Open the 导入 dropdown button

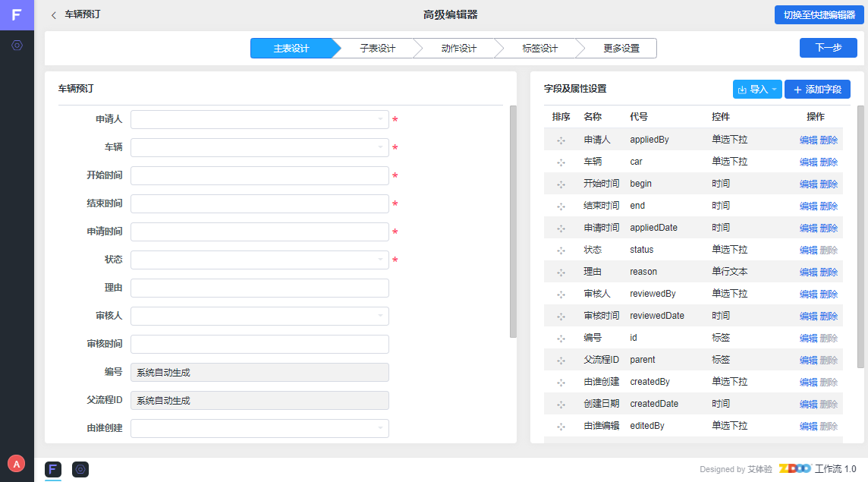pyautogui.click(x=757, y=90)
